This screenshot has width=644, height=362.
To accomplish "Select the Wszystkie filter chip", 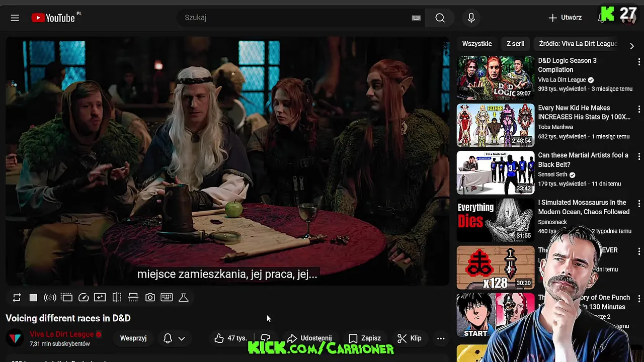I will 477,44.
